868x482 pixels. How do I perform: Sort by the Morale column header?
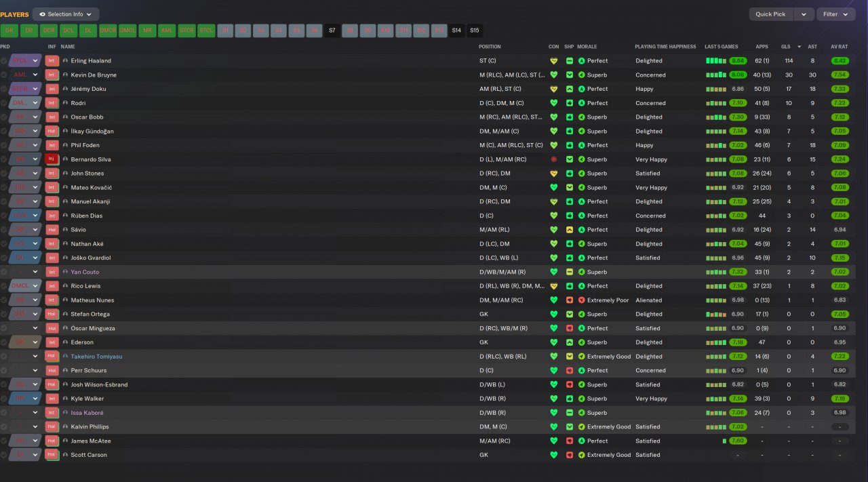tap(587, 47)
